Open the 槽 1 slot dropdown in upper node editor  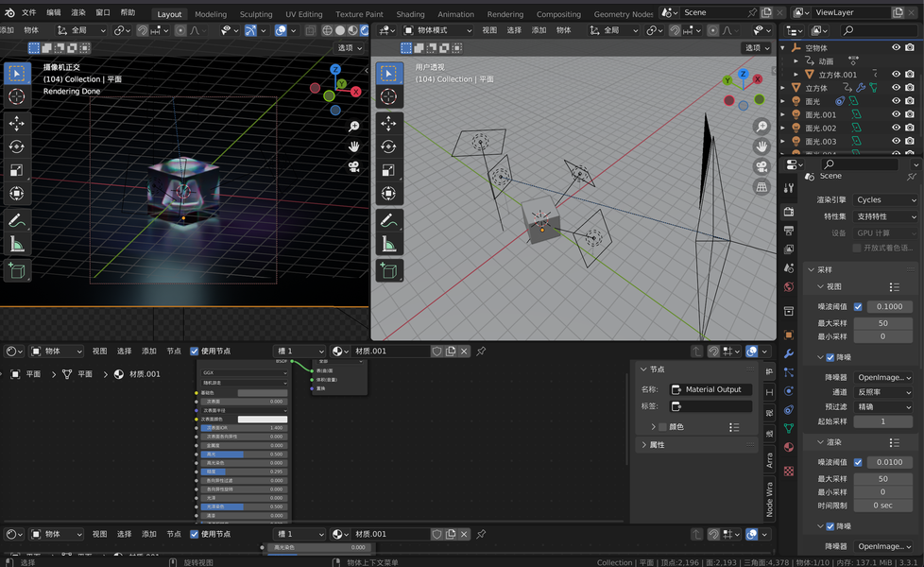299,352
